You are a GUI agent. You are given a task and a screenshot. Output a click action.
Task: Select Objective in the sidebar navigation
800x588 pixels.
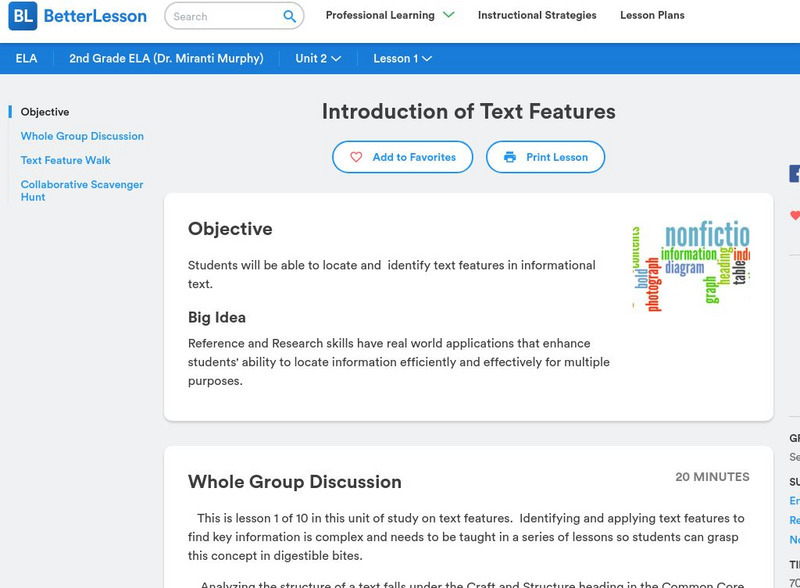45,112
